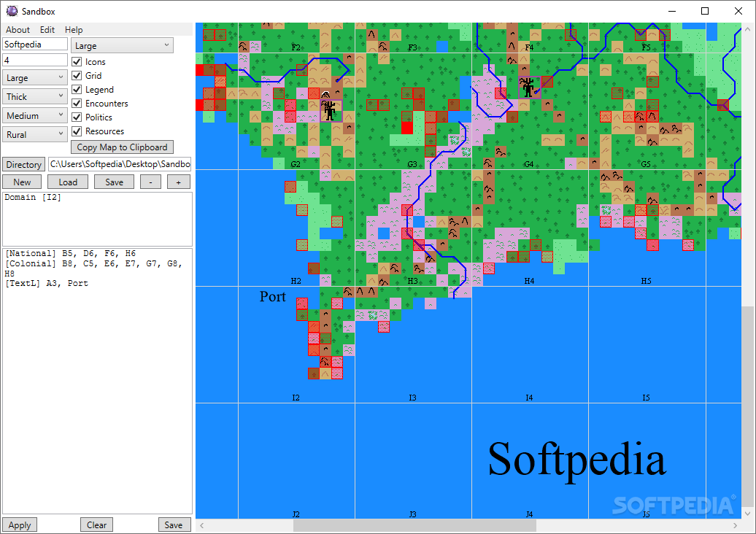
Task: Click the large Softpedia map label
Action: point(576,460)
